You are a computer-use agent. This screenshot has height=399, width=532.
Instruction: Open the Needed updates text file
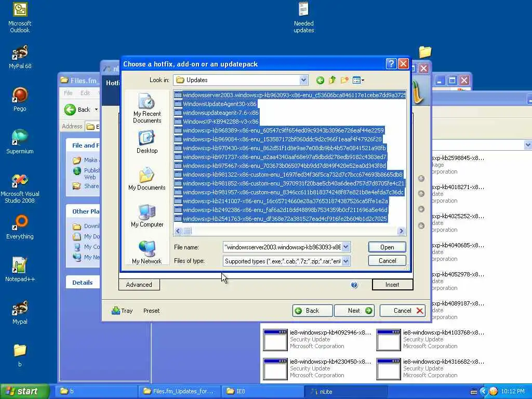[303, 17]
